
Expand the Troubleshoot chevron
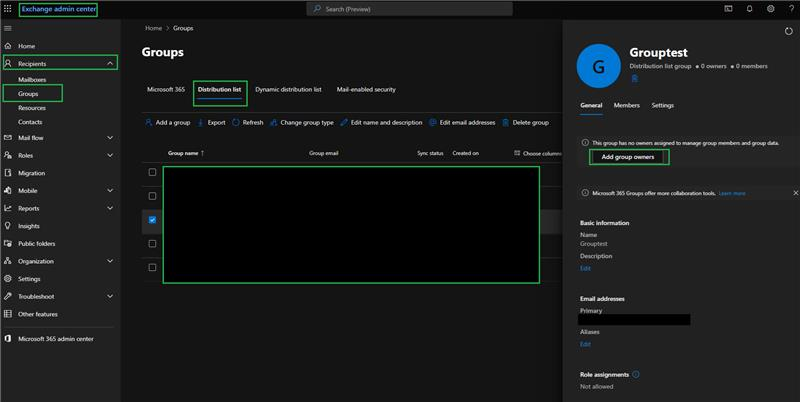click(x=110, y=296)
